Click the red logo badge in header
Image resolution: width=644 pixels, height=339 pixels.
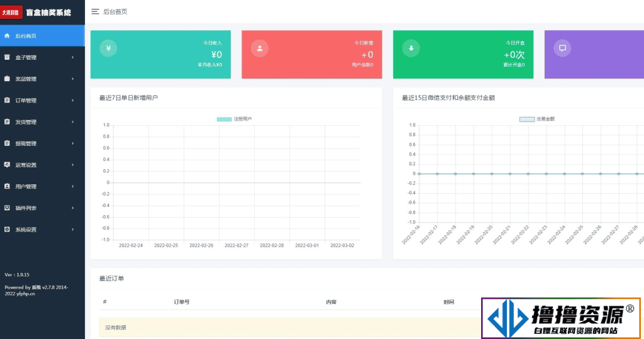click(x=11, y=13)
